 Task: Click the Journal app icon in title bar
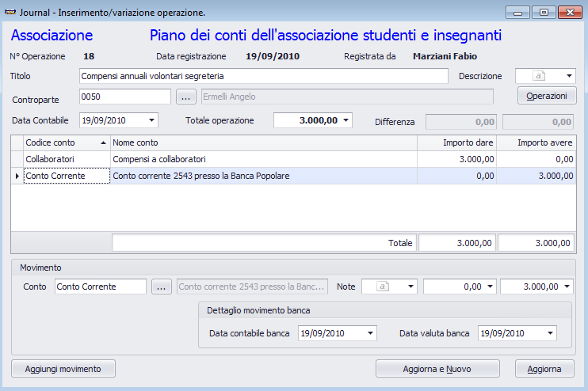click(x=10, y=12)
